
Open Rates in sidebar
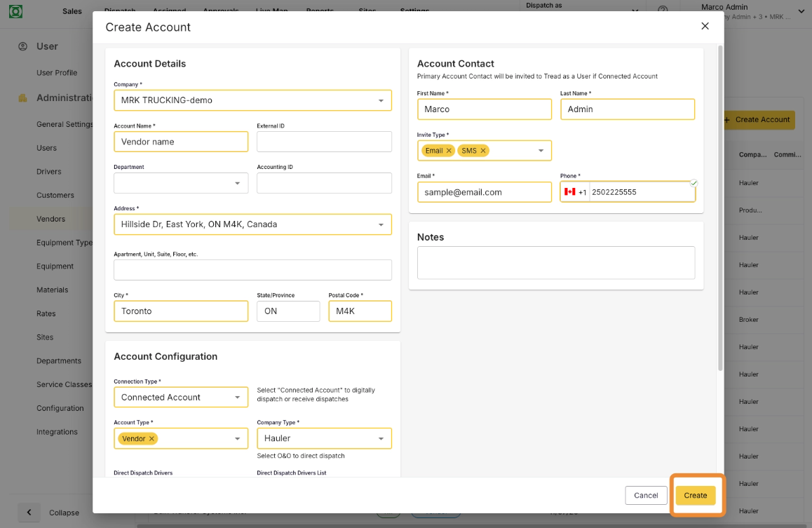[46, 313]
